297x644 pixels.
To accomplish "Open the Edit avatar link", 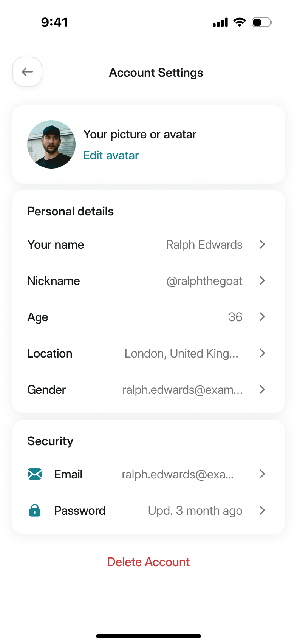I will click(x=111, y=155).
